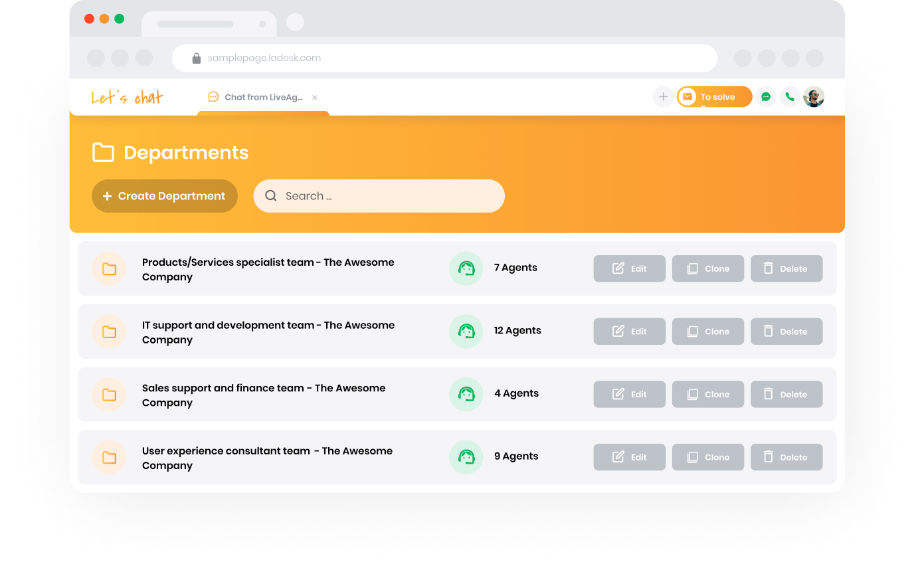The width and height of the screenshot is (924, 576).
Task: Click the plus icon beside To solve
Action: 663,97
